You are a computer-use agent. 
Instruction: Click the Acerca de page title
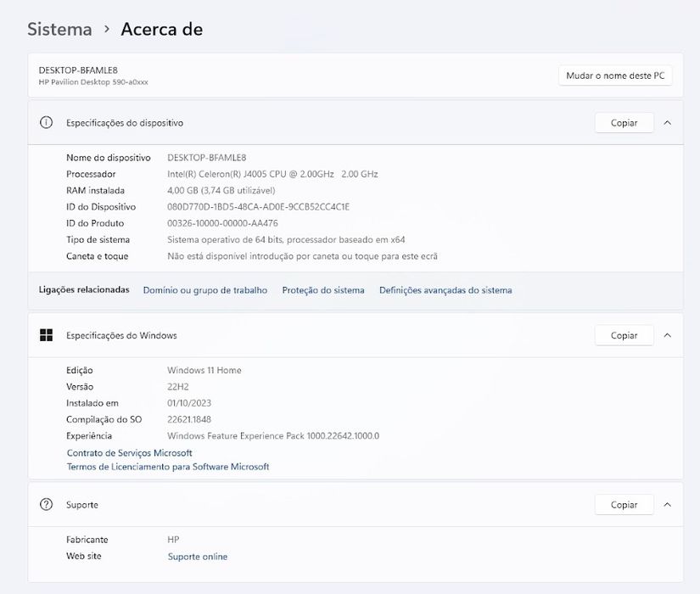pos(161,29)
